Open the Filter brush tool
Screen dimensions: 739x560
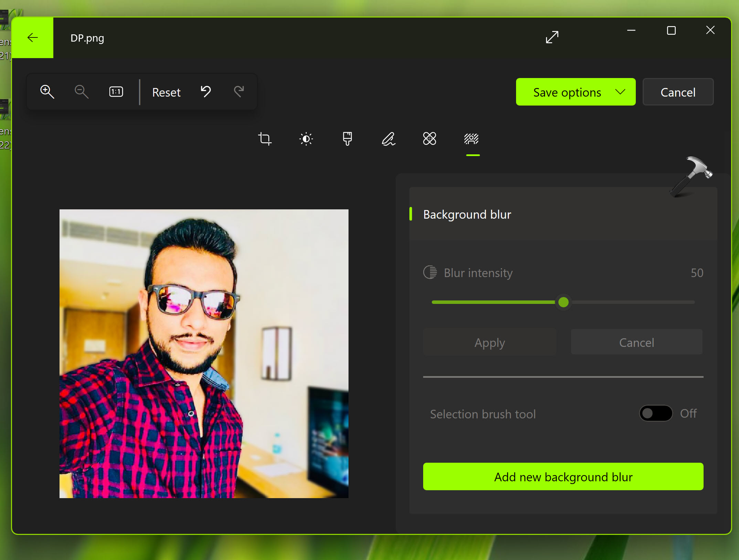coord(347,139)
